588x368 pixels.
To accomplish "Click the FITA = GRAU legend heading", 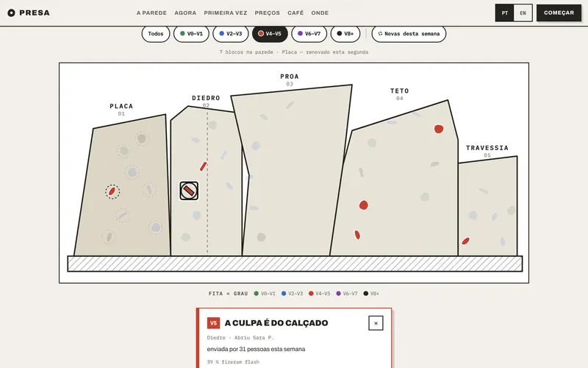I will (228, 294).
